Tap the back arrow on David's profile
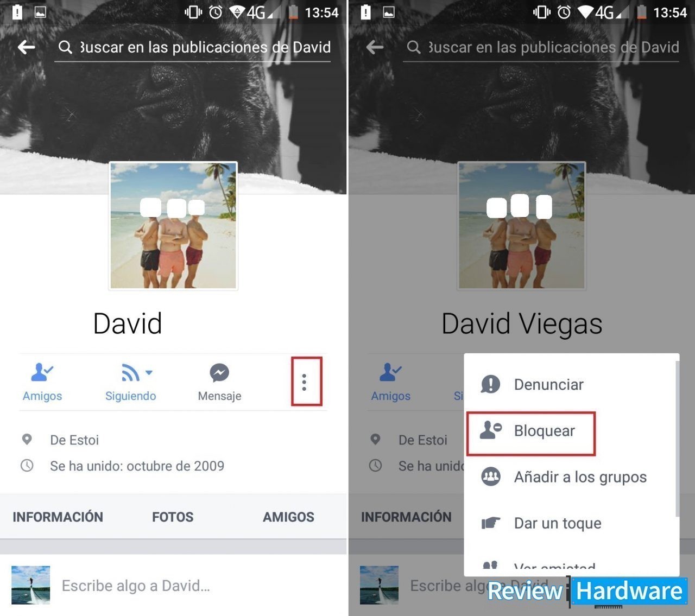The height and width of the screenshot is (616, 695). [26, 47]
